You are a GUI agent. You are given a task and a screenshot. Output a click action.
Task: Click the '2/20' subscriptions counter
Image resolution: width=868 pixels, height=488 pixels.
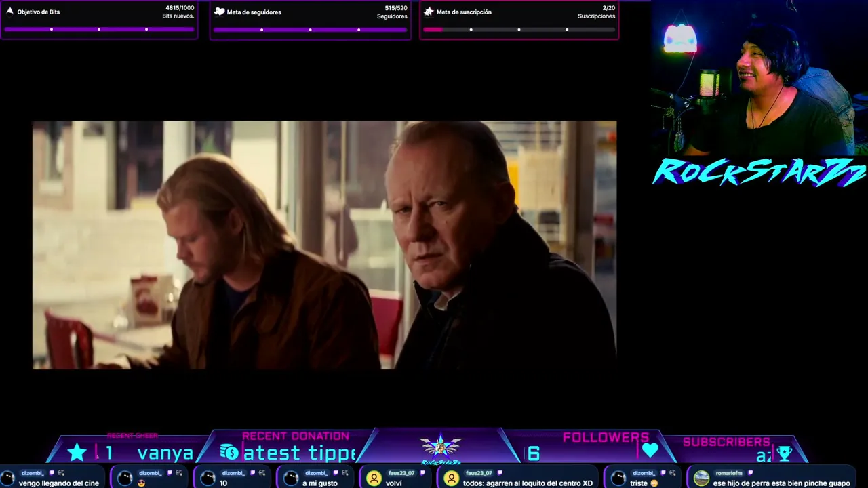(x=609, y=8)
